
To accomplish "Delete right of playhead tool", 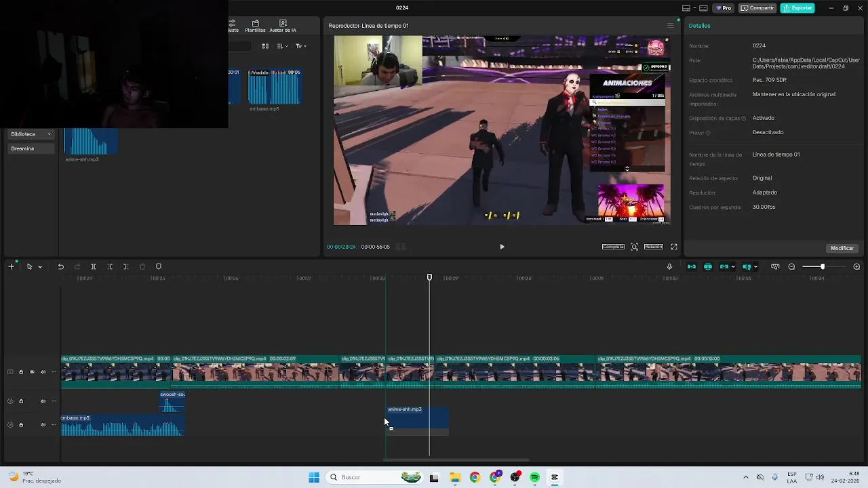I will 126,266.
